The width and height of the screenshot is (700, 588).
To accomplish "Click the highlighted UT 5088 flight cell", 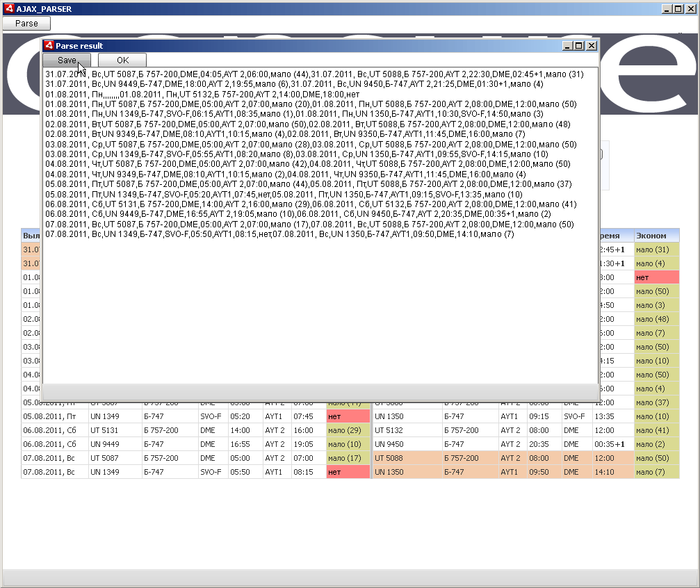I will 407,458.
